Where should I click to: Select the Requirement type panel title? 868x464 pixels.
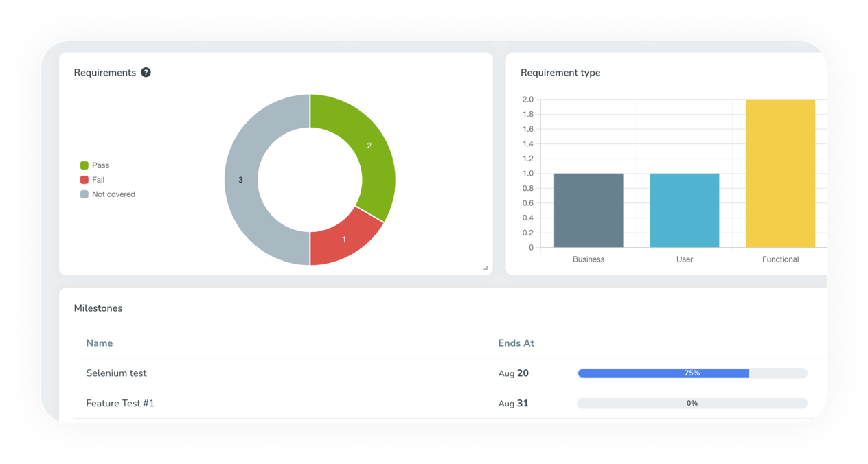coord(560,72)
